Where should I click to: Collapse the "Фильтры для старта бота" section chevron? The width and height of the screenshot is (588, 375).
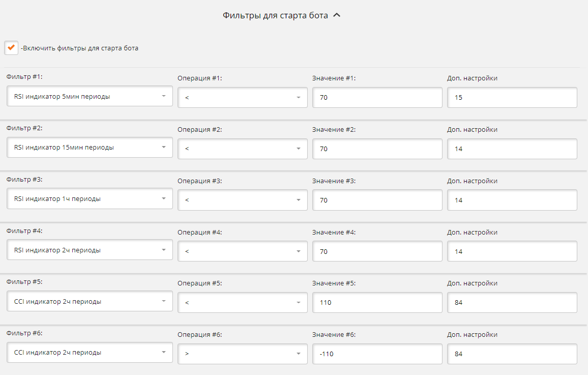point(336,15)
